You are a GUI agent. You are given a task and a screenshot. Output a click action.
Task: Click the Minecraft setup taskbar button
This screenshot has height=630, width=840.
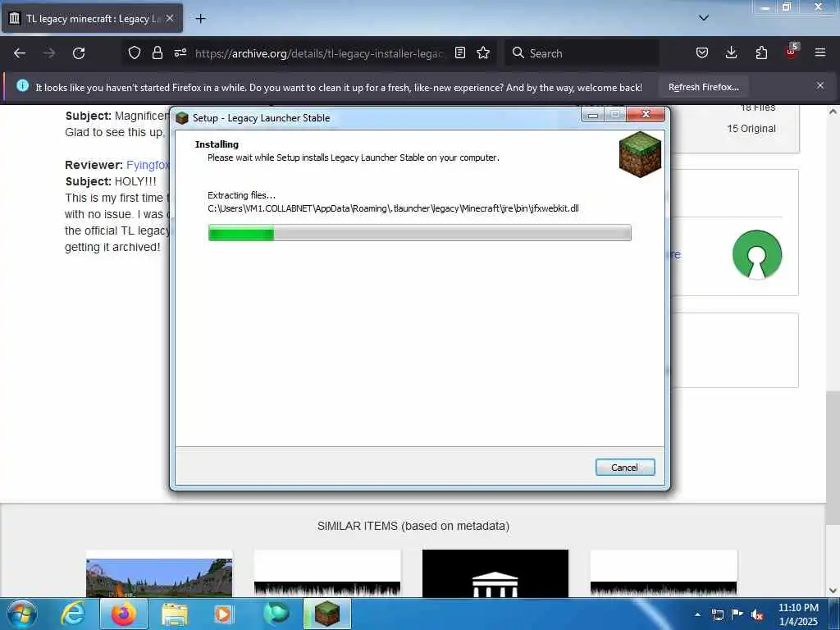327,614
